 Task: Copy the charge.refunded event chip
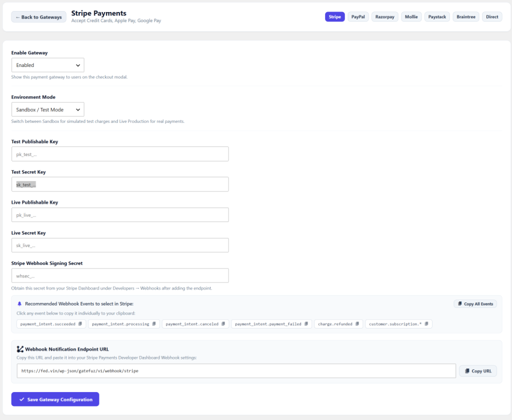coord(338,324)
